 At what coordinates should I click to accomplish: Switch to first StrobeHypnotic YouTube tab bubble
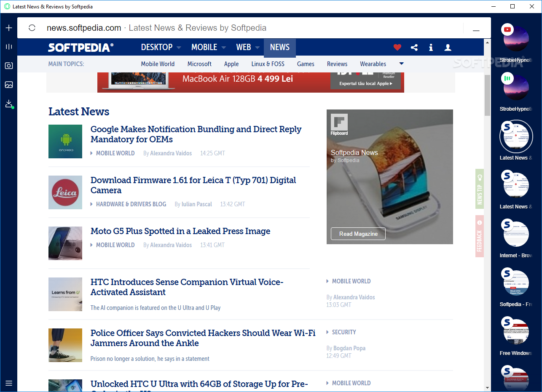point(516,39)
